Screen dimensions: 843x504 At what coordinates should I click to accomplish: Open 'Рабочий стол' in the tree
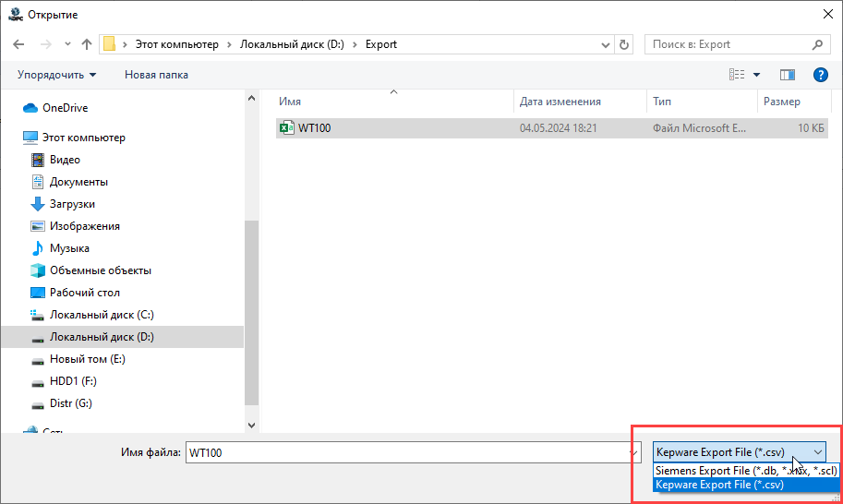84,293
